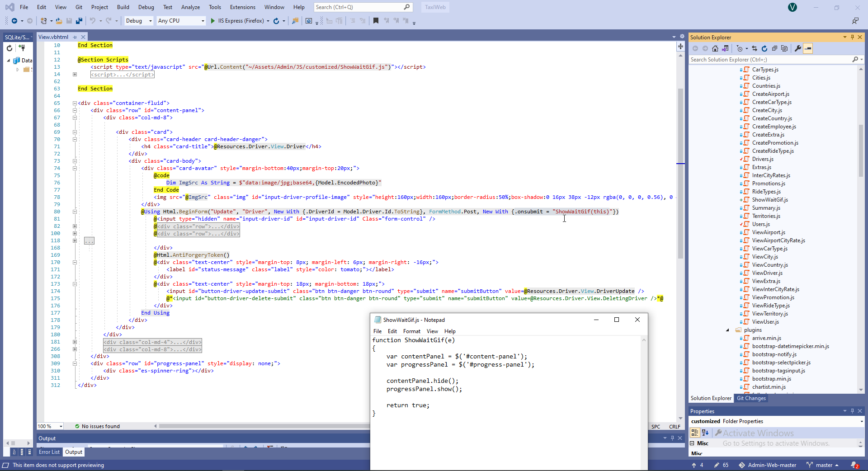The image size is (868, 471).
Task: Click the split editor button above the scrollbar
Action: point(680,46)
